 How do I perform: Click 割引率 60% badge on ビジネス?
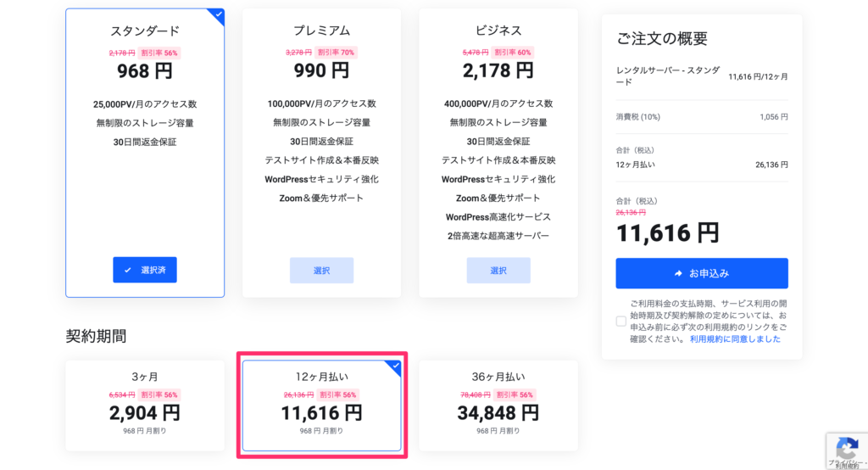pos(513,53)
